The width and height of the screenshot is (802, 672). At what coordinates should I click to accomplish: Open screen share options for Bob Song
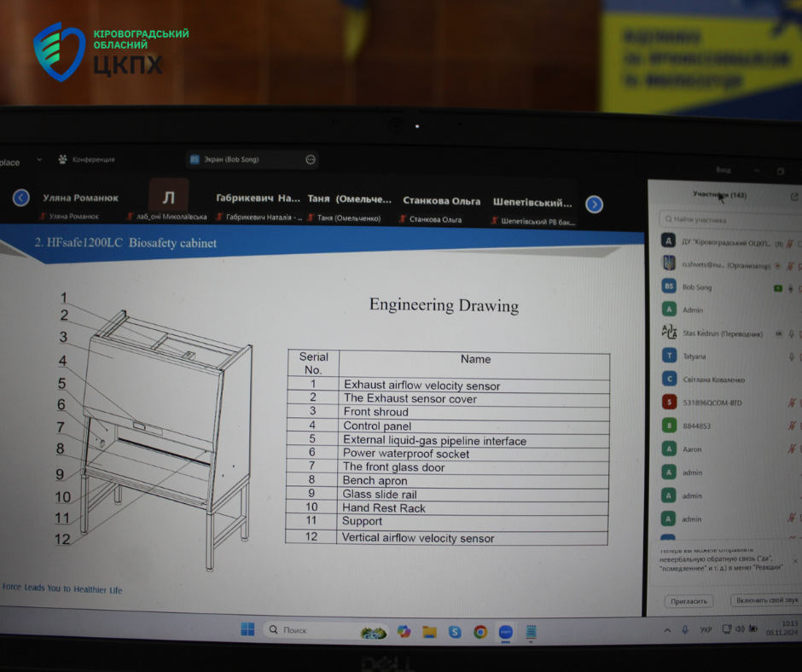point(311,159)
